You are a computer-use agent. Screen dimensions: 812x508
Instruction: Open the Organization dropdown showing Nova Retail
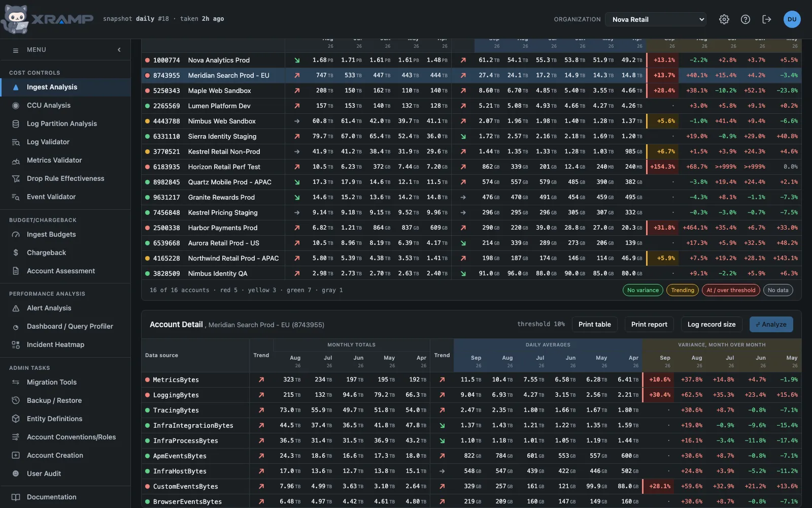[656, 19]
